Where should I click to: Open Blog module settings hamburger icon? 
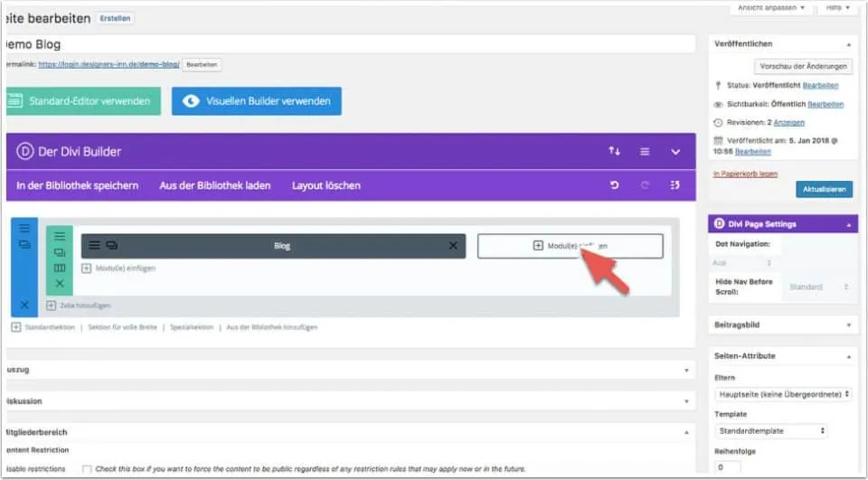point(94,246)
